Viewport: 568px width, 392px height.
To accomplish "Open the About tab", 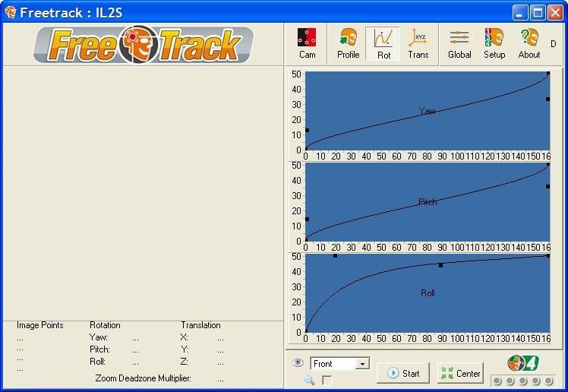I will click(529, 43).
